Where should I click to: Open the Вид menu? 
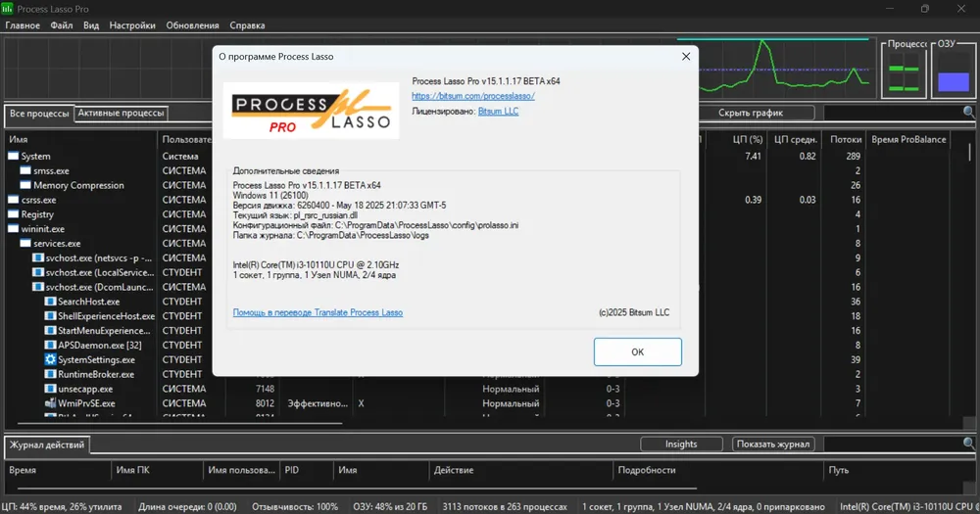coord(91,25)
